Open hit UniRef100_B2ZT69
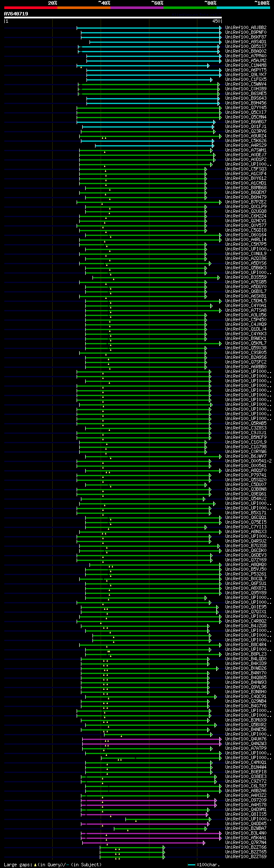 pyautogui.click(x=246, y=856)
